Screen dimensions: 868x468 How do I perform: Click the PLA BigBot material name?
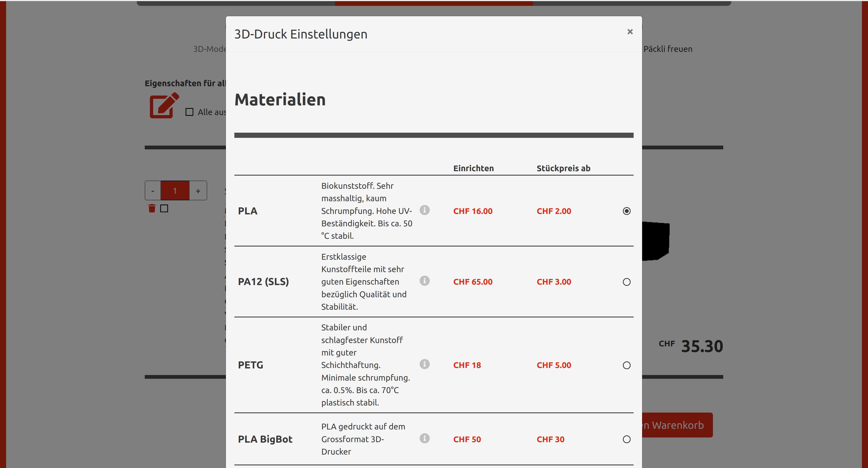265,439
